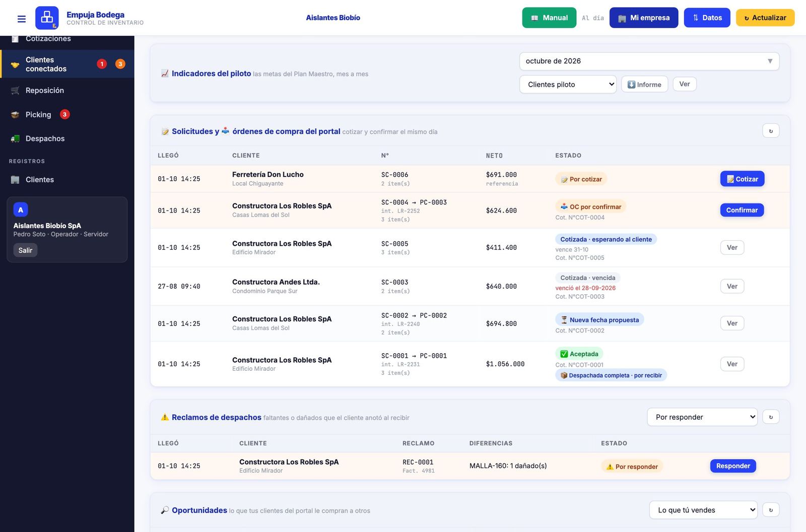The width and height of the screenshot is (806, 532).
Task: Click the Picking badge showing 3
Action: click(64, 114)
